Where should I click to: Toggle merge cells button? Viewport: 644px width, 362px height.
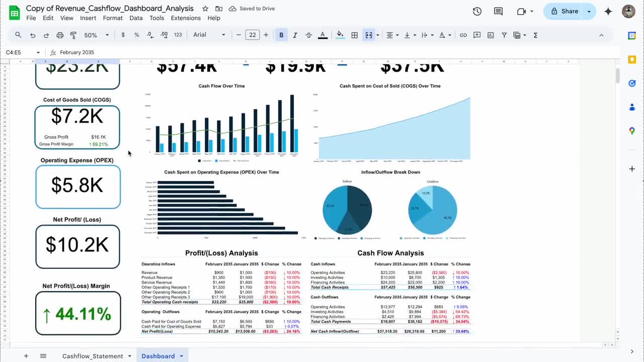[x=369, y=35]
